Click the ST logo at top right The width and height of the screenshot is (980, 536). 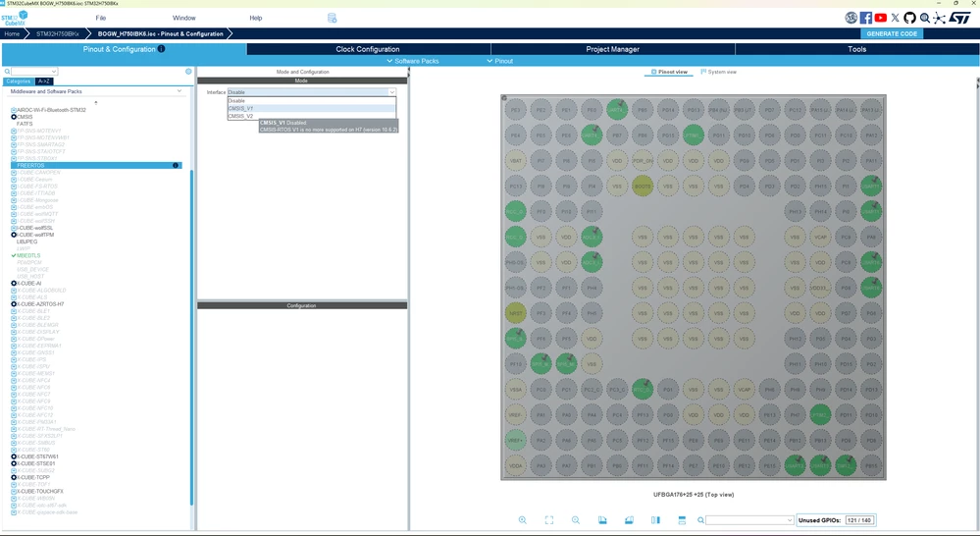959,18
